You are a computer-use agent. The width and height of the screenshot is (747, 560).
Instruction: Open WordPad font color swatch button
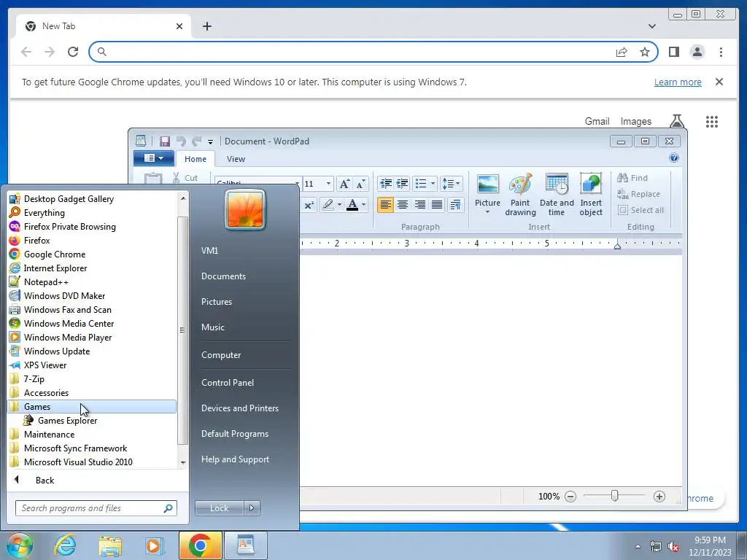tap(352, 205)
